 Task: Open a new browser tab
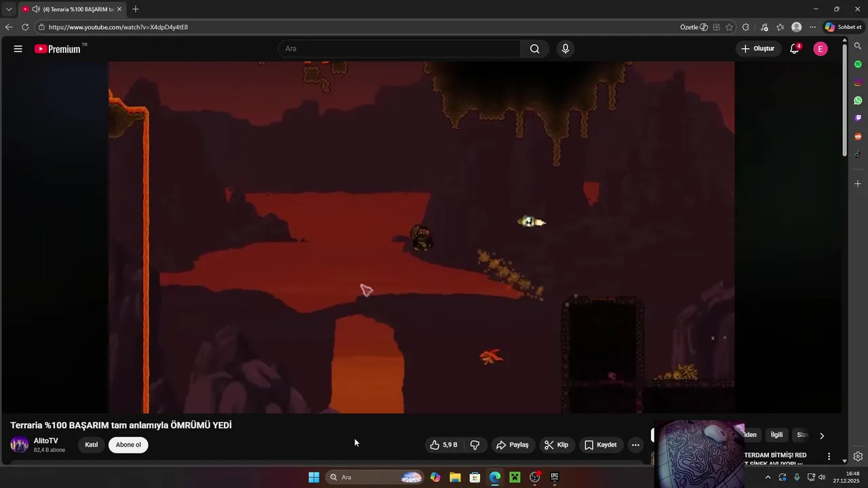(136, 9)
